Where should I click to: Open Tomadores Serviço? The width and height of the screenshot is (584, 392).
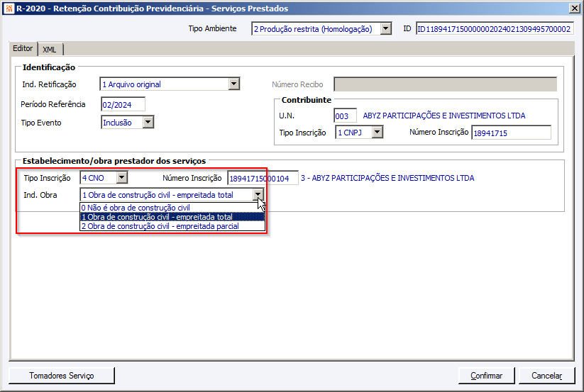click(x=62, y=376)
